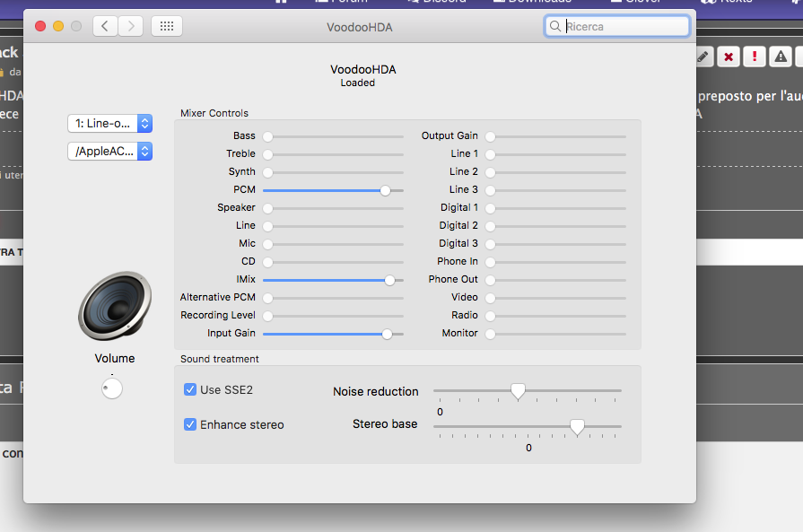Click warning triangle icon in background window
Screen dimensions: 803x532
click(x=781, y=57)
